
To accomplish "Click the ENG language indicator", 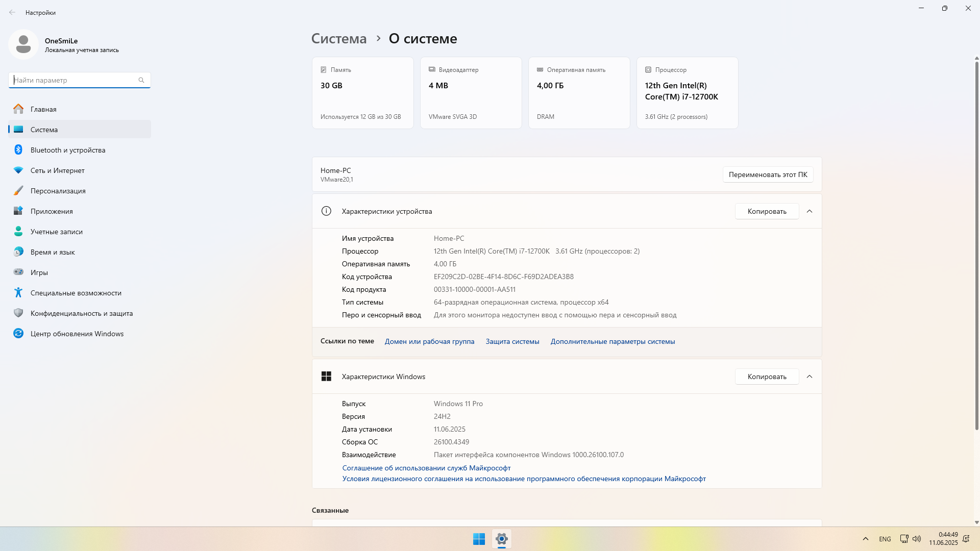I will 884,538.
